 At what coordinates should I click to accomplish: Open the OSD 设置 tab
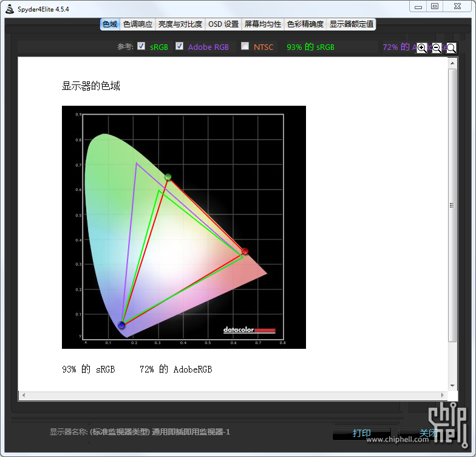(x=223, y=24)
